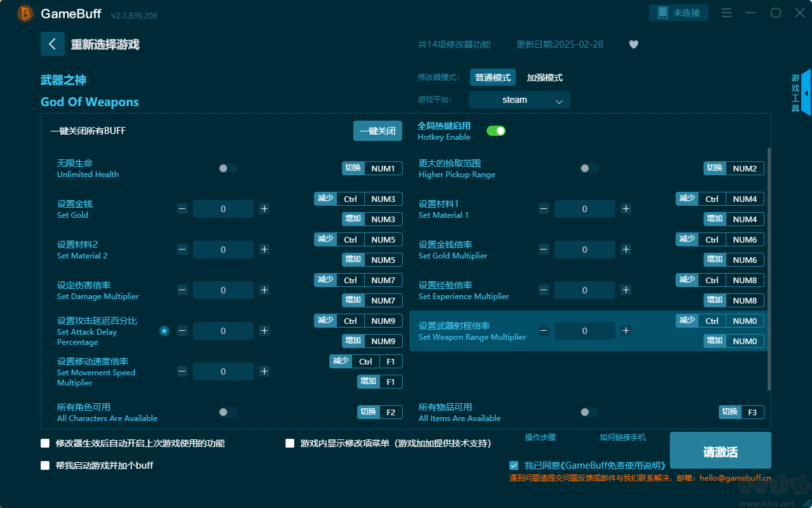This screenshot has width=812, height=508.
Task: Toggle Unlimited Health switch
Action: [228, 168]
